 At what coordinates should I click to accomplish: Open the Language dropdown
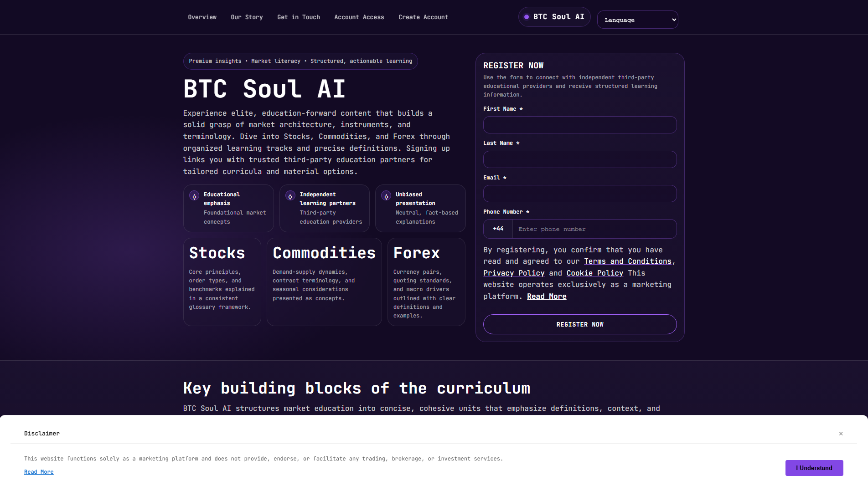(637, 20)
